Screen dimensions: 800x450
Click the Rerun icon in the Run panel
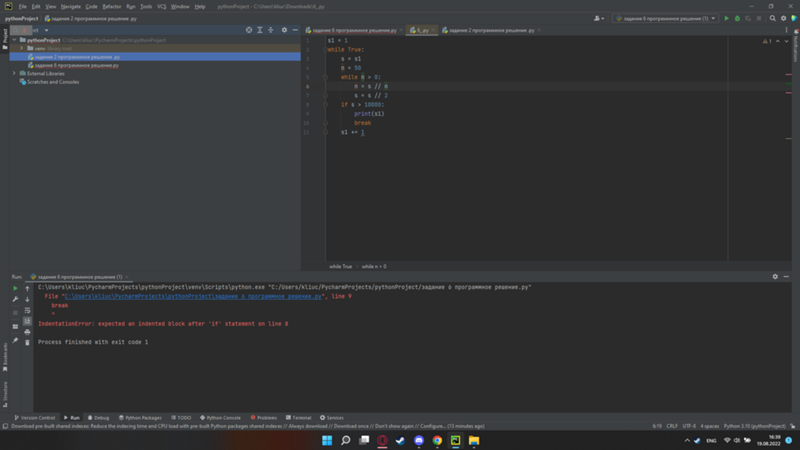pyautogui.click(x=15, y=288)
